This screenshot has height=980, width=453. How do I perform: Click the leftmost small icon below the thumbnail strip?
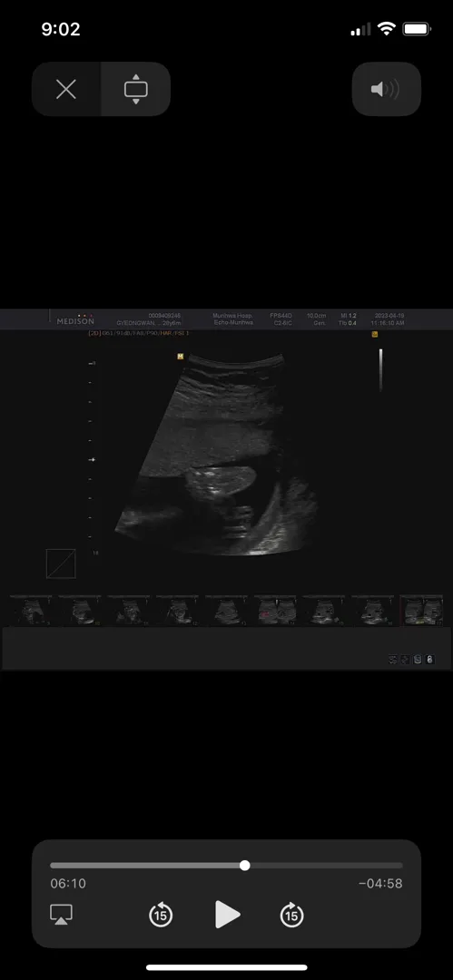tap(393, 660)
